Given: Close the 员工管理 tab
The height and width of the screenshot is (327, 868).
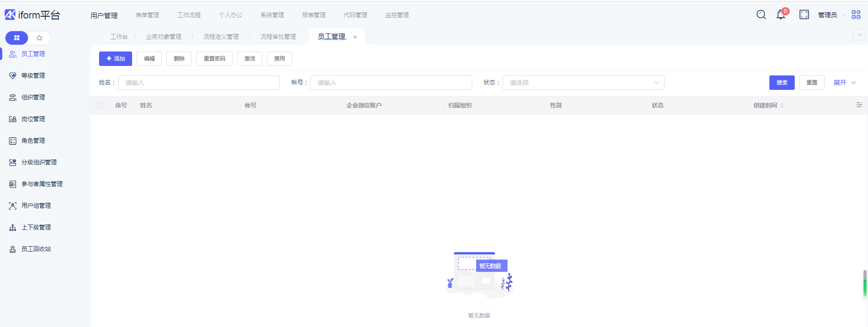Looking at the screenshot, I should [355, 37].
